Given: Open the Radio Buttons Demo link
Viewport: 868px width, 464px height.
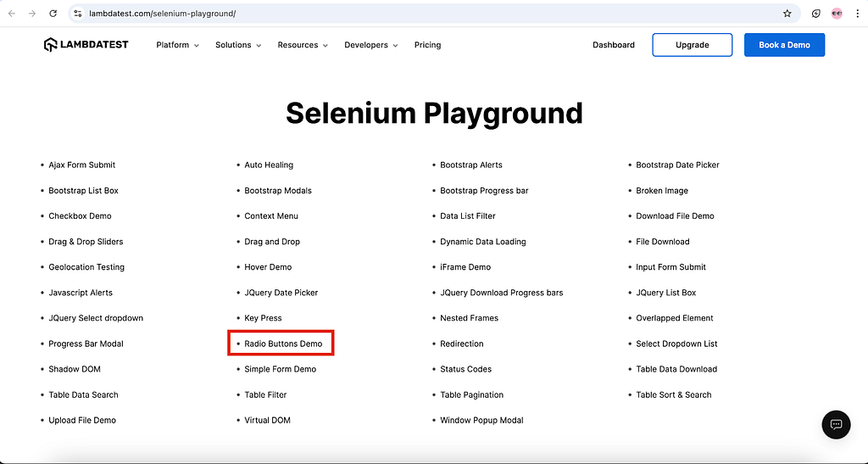Looking at the screenshot, I should click(x=283, y=344).
